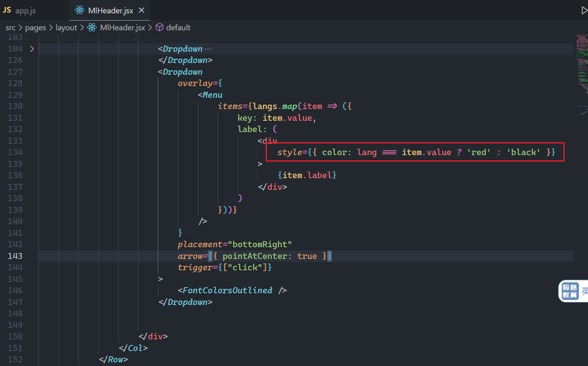
Task: Click the Dropdown tag on line 127
Action: (182, 72)
